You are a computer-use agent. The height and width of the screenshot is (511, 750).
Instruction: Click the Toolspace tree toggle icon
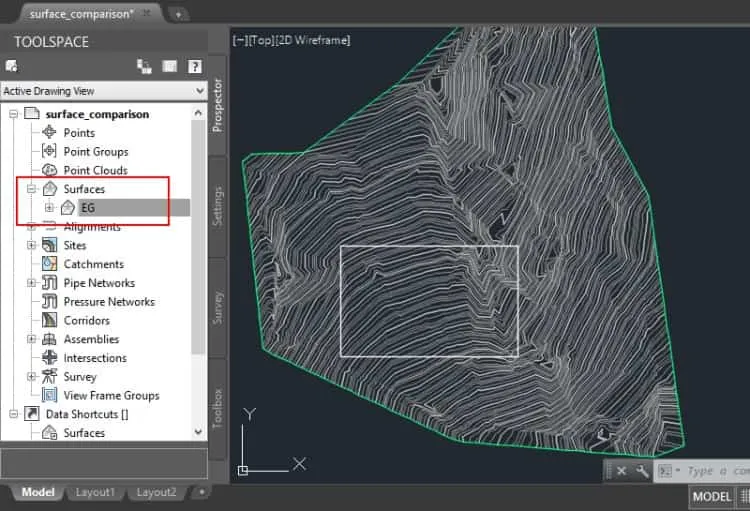pos(144,66)
